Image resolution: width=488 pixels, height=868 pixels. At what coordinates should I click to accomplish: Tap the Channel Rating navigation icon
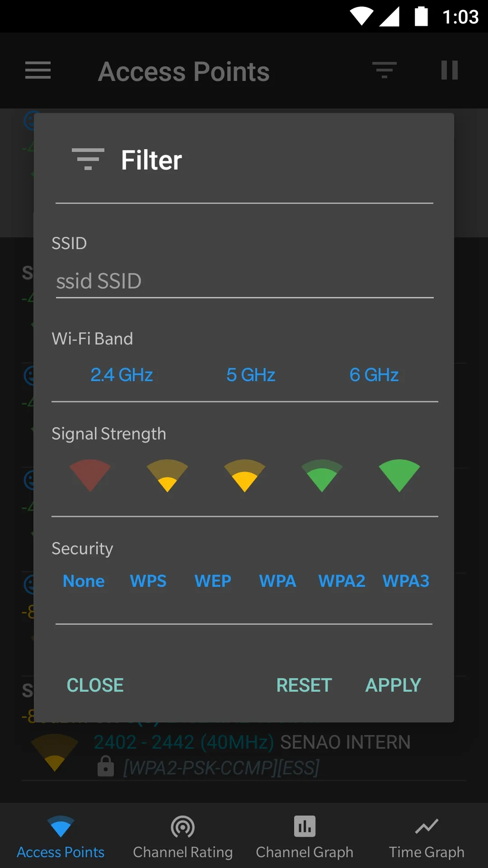[x=183, y=826]
